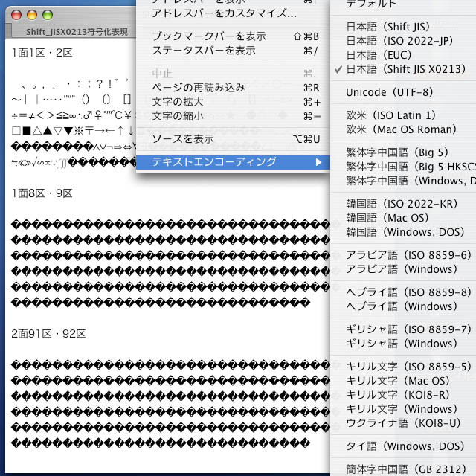Click the 1面1区・2区 heading text

click(42, 53)
